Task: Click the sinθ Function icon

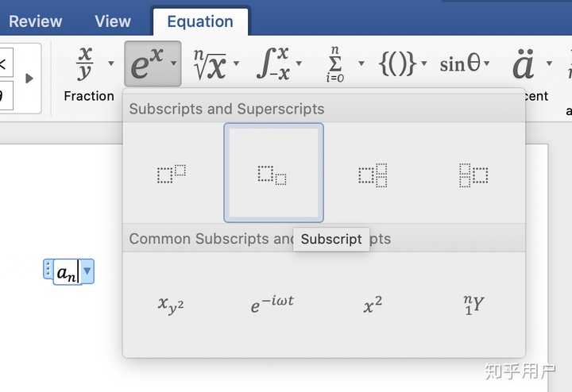Action: coord(460,64)
